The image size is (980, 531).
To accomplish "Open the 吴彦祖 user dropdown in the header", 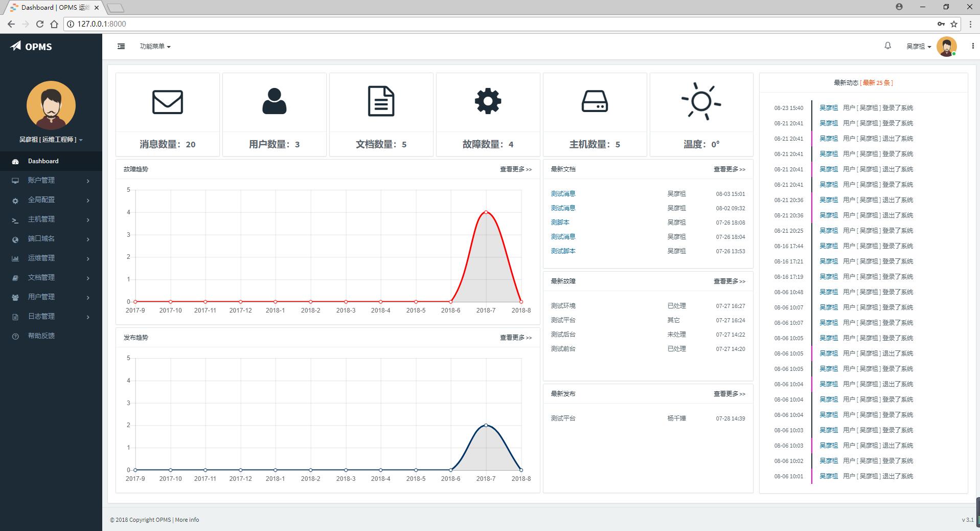I will tap(919, 47).
